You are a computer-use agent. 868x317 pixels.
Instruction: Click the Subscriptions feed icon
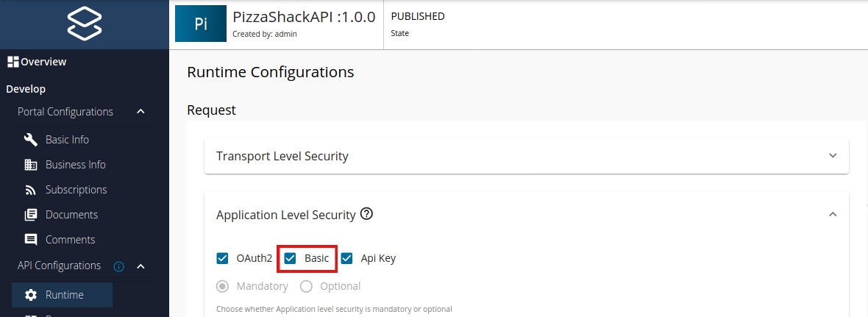(x=31, y=190)
